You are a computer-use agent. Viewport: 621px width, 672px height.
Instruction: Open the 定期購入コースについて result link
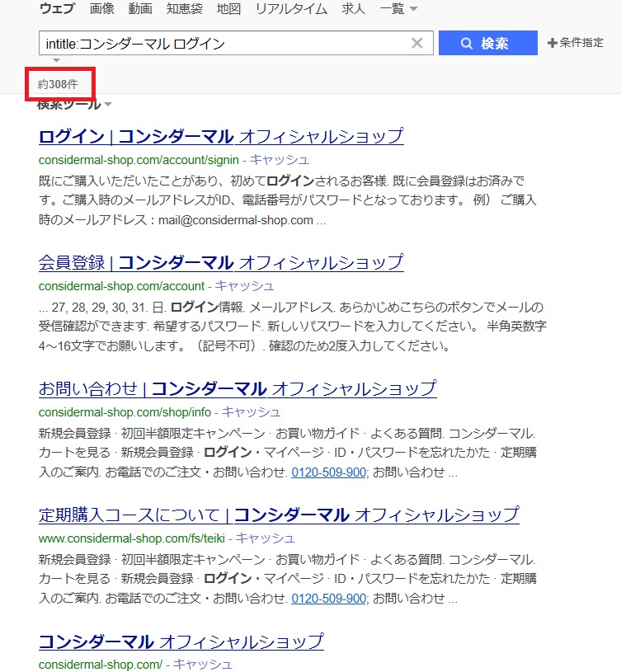279,515
